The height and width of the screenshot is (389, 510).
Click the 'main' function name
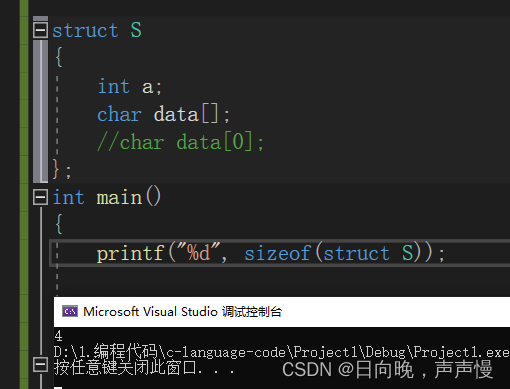click(x=119, y=198)
